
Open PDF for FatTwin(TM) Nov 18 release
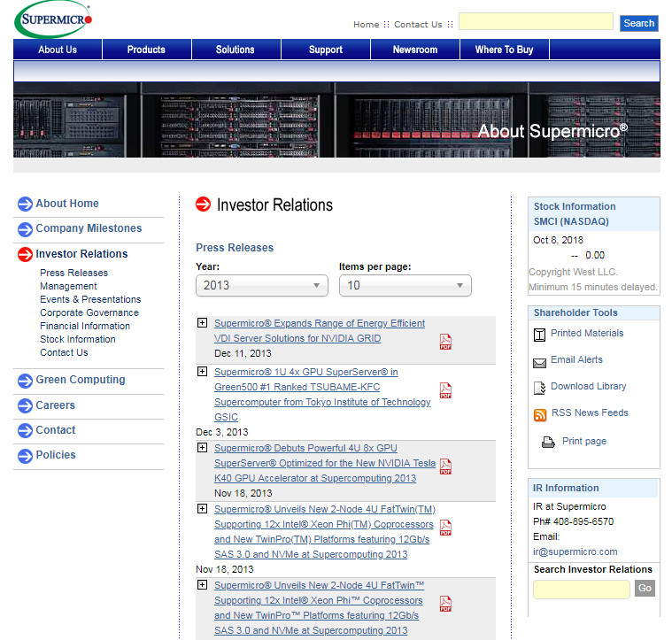point(445,528)
